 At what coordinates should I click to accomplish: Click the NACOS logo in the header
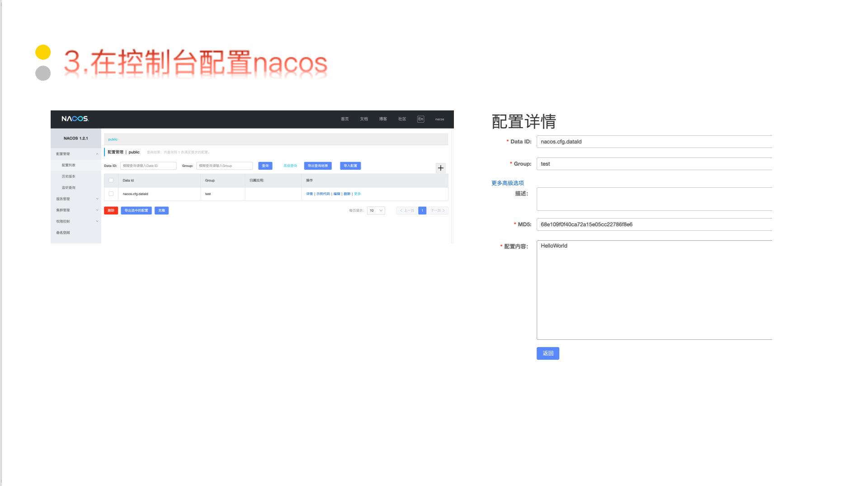(75, 119)
